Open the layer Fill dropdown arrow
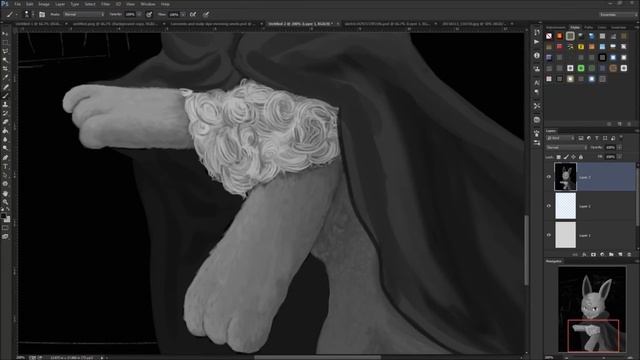The height and width of the screenshot is (360, 640). click(619, 157)
